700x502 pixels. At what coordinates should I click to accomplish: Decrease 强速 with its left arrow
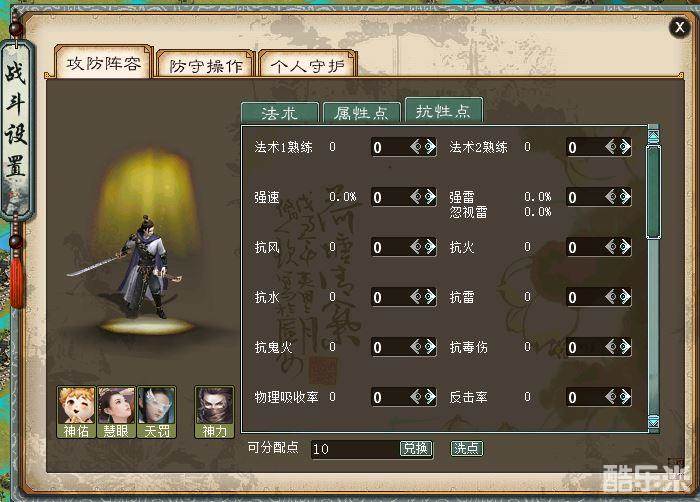(x=416, y=197)
